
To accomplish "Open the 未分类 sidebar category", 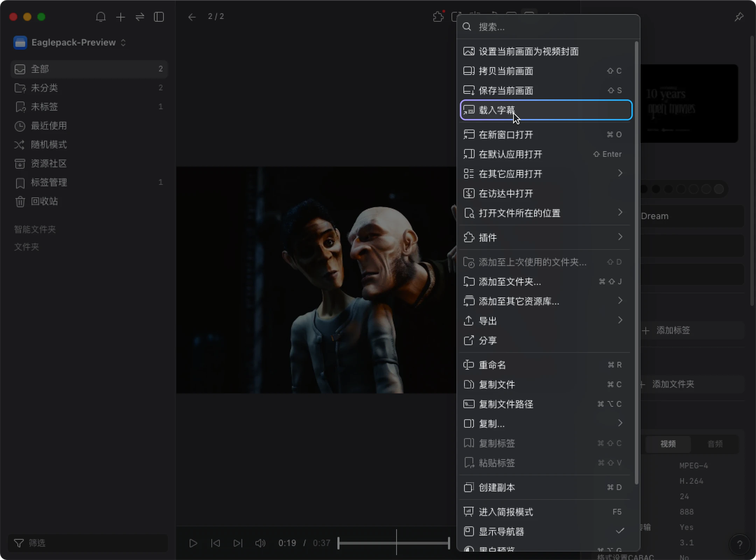I will pos(89,88).
